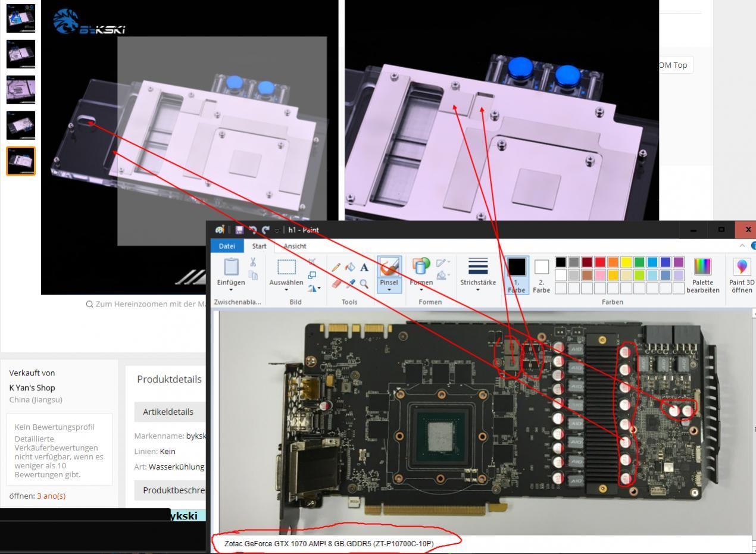This screenshot has height=554, width=756.
Task: Collapse the Paint ribbon with the chevron
Action: tap(742, 246)
